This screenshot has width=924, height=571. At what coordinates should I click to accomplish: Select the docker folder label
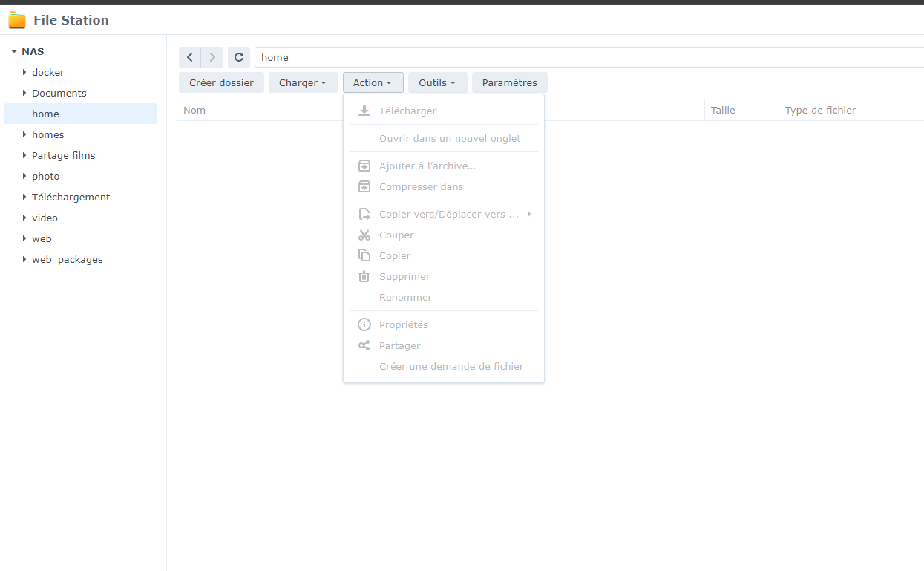click(x=48, y=72)
